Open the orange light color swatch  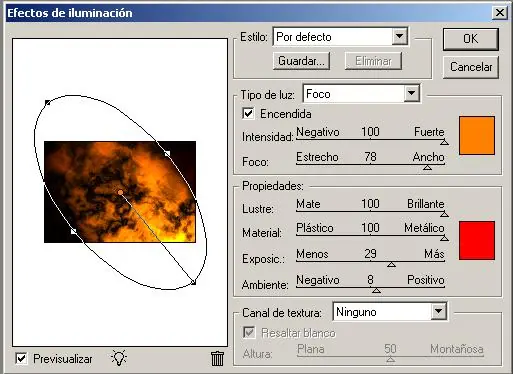(x=477, y=135)
